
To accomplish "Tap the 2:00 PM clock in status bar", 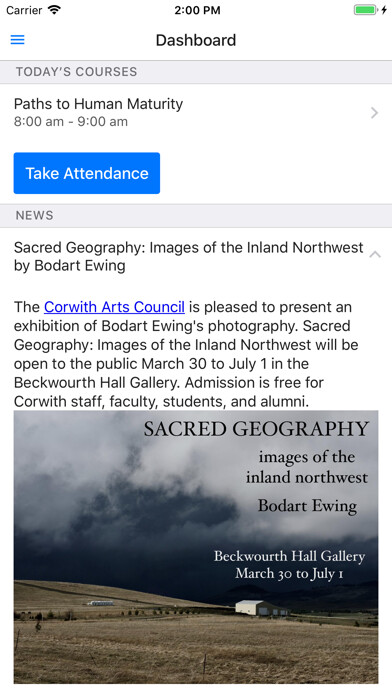I will [x=197, y=10].
